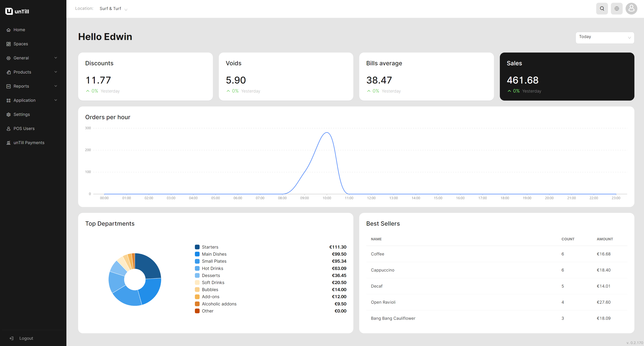
Task: Click the Spaces grid icon
Action: (x=8, y=44)
